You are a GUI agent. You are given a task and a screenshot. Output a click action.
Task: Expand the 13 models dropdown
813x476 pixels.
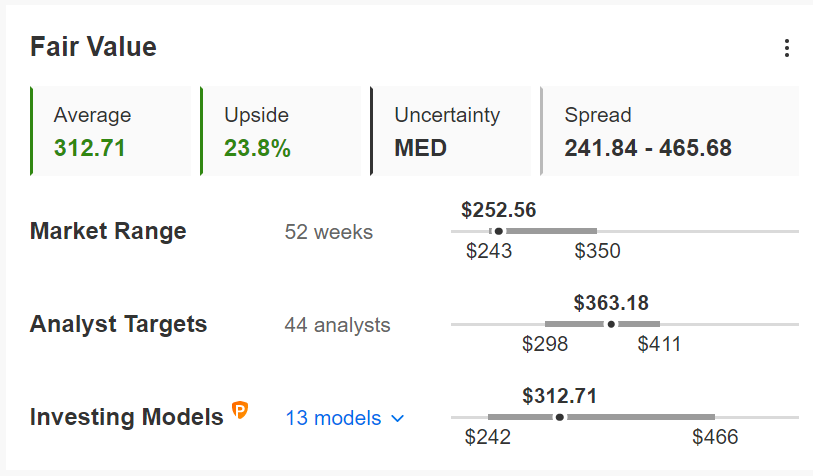(345, 418)
